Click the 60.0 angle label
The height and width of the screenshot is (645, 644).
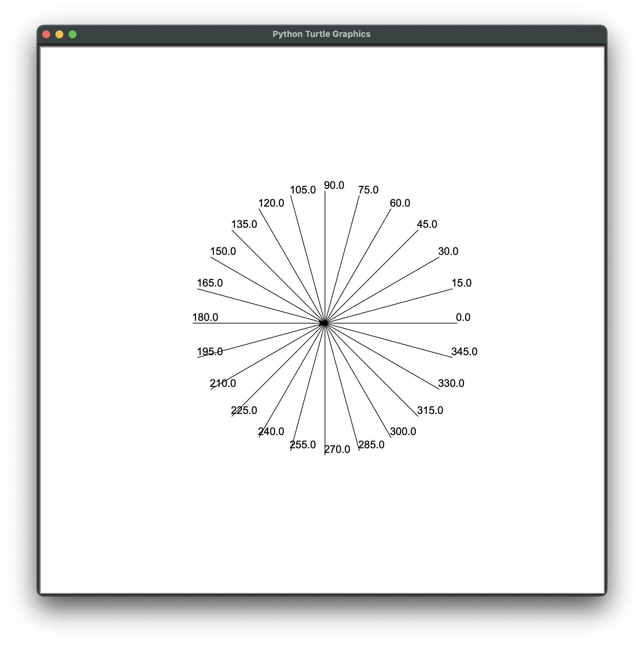(x=400, y=203)
